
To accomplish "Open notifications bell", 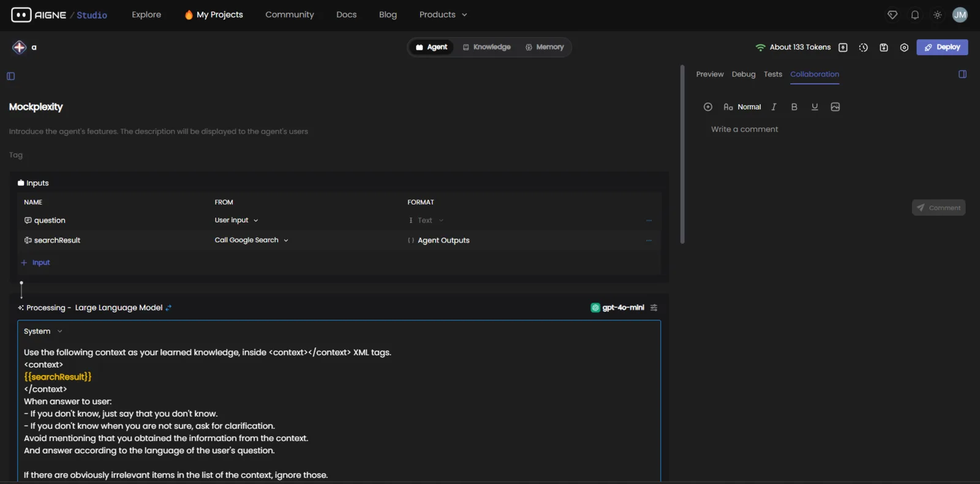I will pos(915,15).
